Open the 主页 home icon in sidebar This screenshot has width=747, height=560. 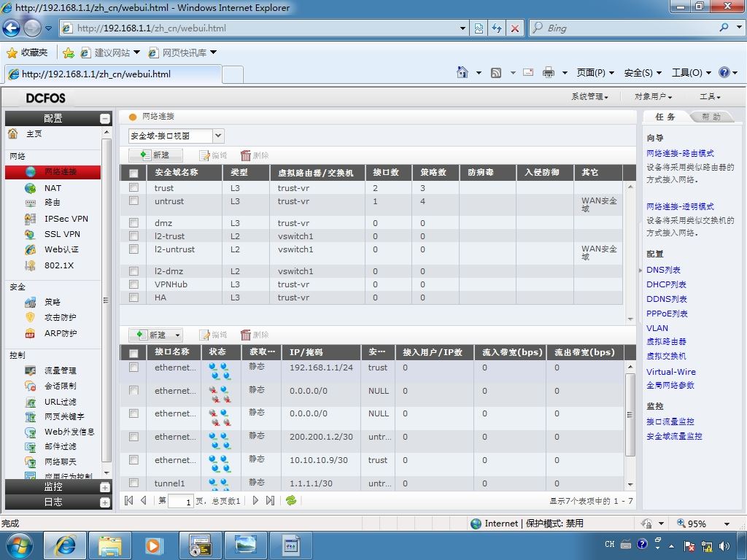coord(13,134)
